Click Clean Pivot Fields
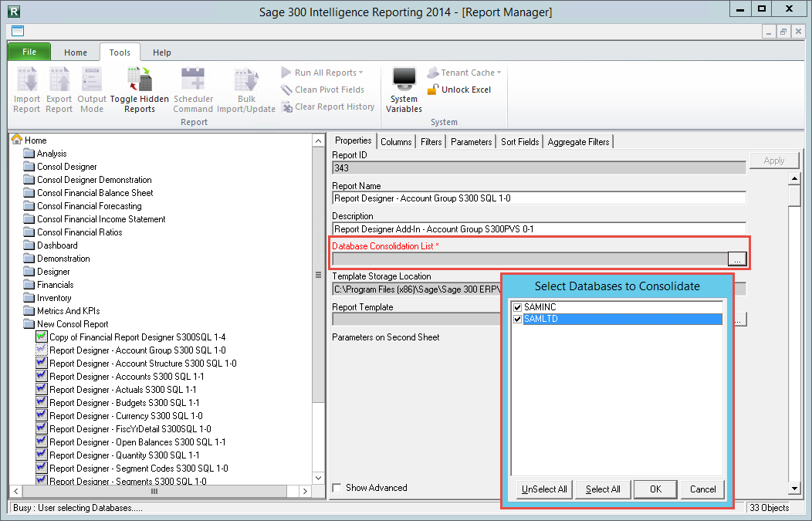812x521 pixels. (323, 90)
